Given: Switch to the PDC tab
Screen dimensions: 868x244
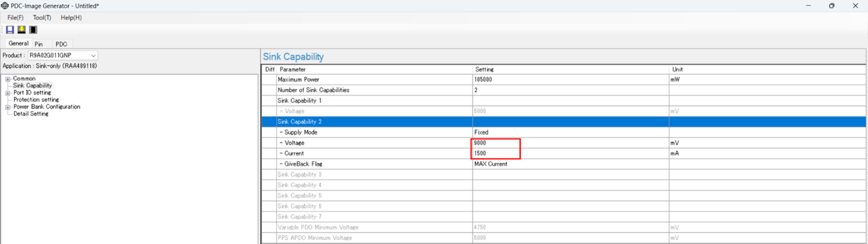Looking at the screenshot, I should click(x=61, y=44).
